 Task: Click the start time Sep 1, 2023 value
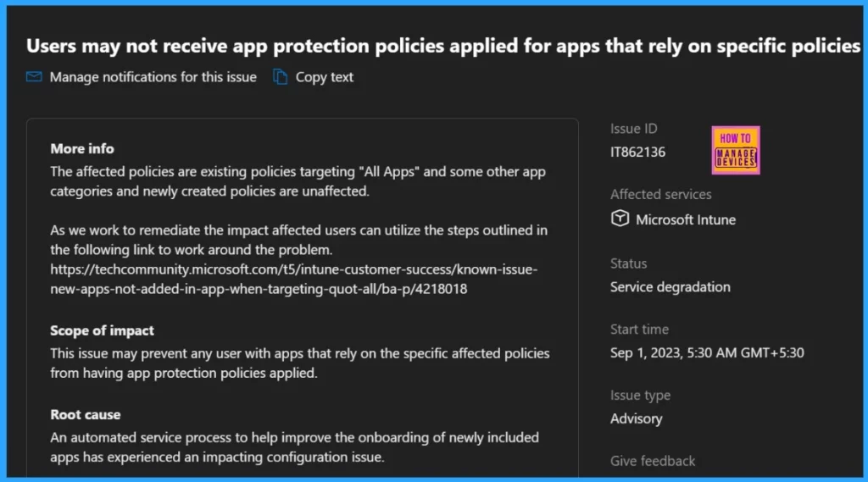pyautogui.click(x=707, y=353)
